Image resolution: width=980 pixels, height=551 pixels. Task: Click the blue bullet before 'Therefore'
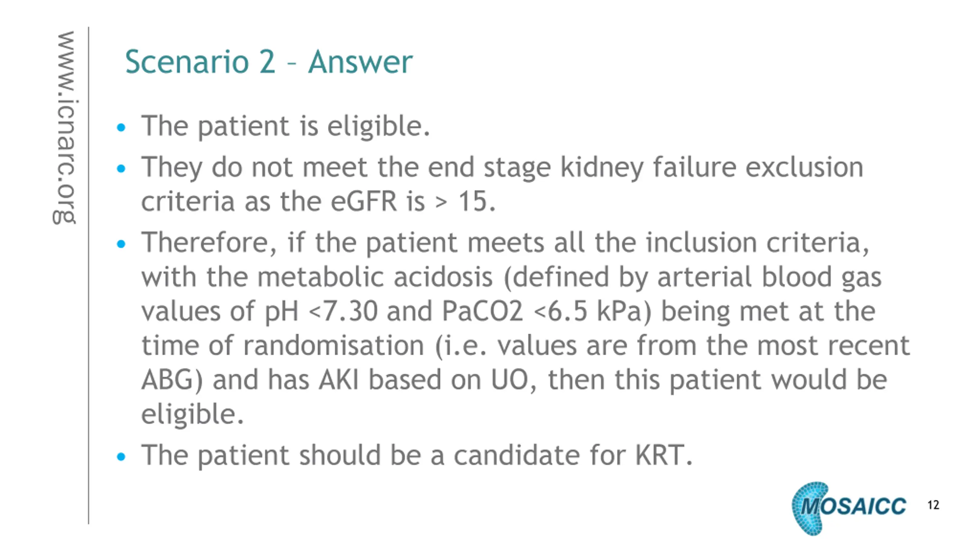[121, 244]
